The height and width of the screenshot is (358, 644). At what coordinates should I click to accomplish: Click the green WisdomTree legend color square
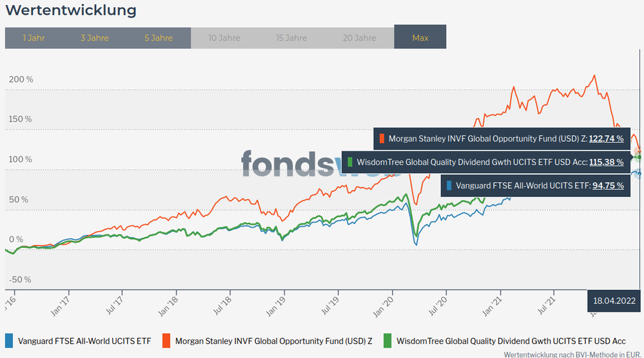point(387,341)
